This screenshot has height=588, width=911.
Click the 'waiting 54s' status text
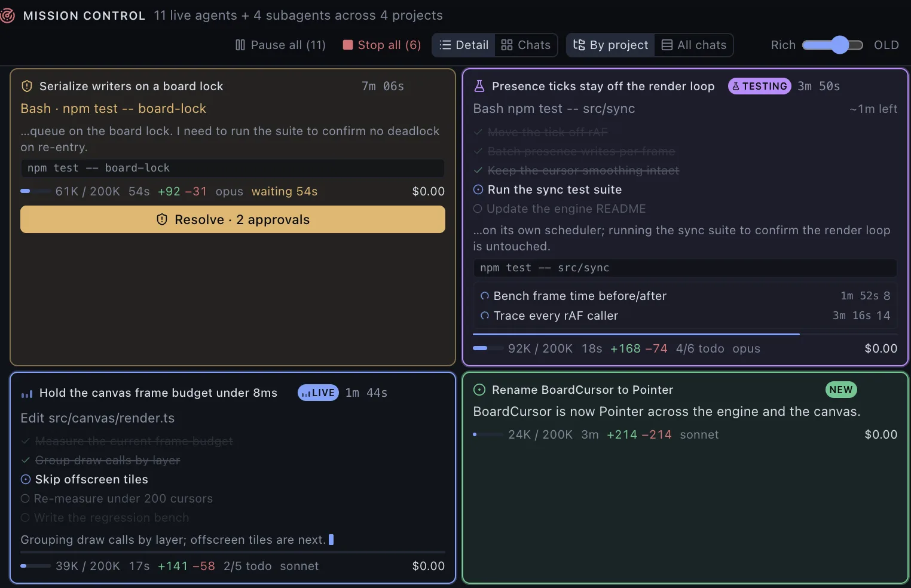point(285,191)
